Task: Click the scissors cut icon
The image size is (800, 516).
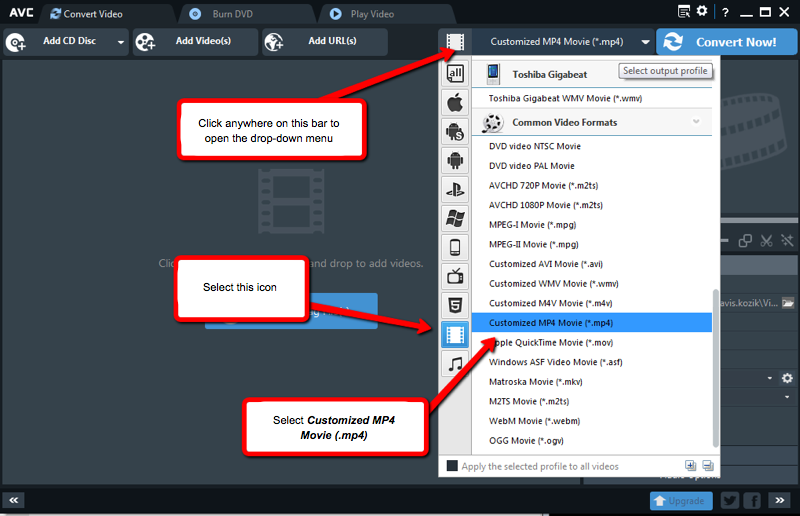Action: click(766, 240)
